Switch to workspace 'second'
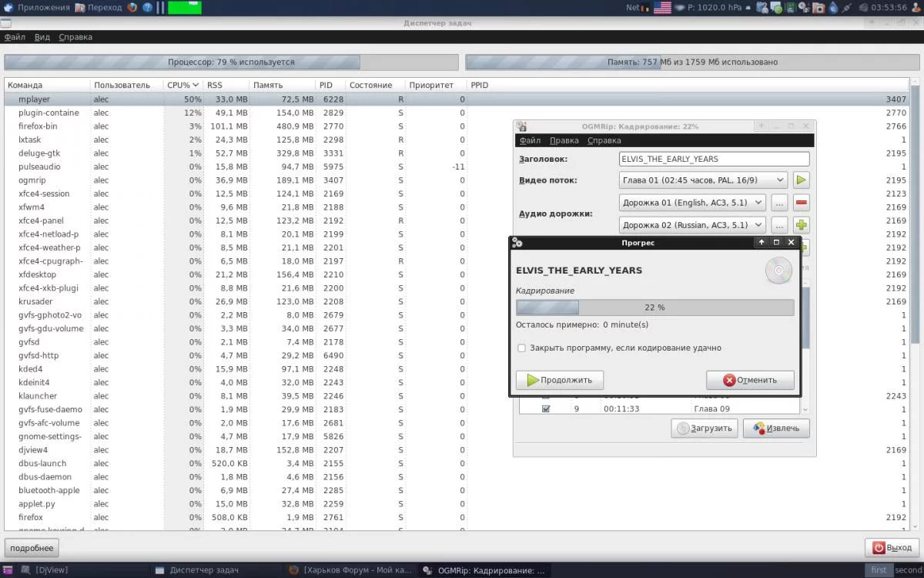This screenshot has width=924, height=578. pyautogui.click(x=909, y=570)
